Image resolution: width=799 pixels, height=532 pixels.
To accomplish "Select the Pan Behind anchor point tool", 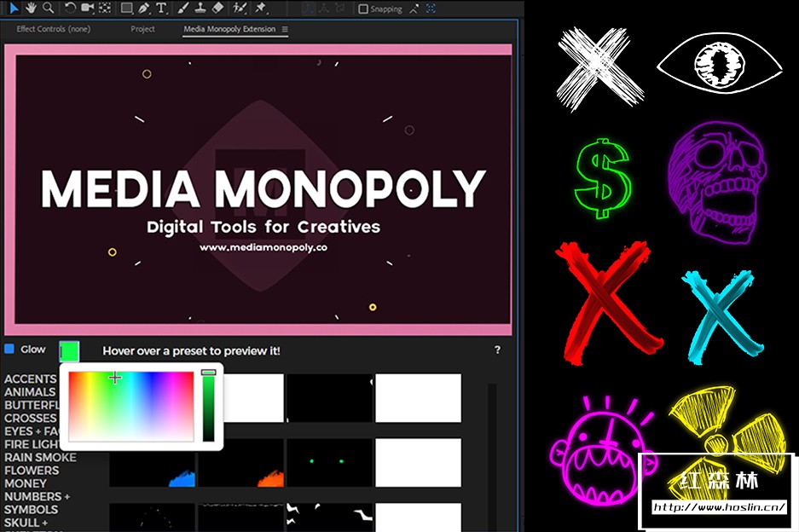I will [105, 8].
